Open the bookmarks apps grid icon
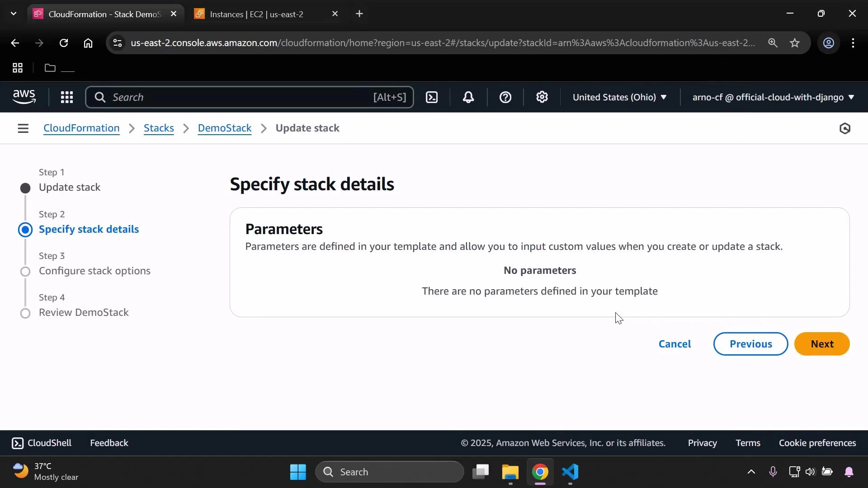The height and width of the screenshot is (488, 868). pos(18,68)
